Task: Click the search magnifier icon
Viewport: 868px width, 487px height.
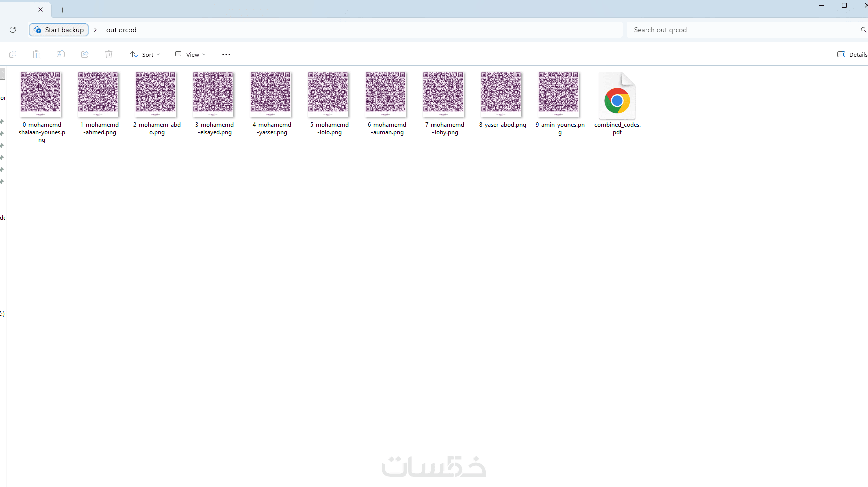Action: point(863,30)
